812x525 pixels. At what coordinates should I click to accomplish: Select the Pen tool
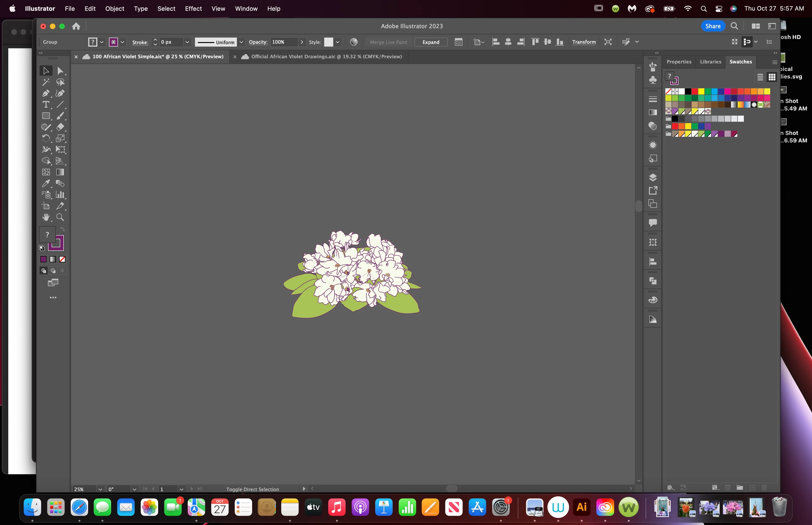tap(46, 93)
